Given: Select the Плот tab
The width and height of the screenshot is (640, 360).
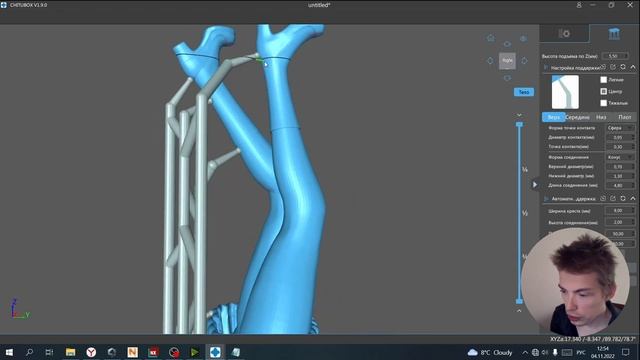Looking at the screenshot, I should (624, 117).
